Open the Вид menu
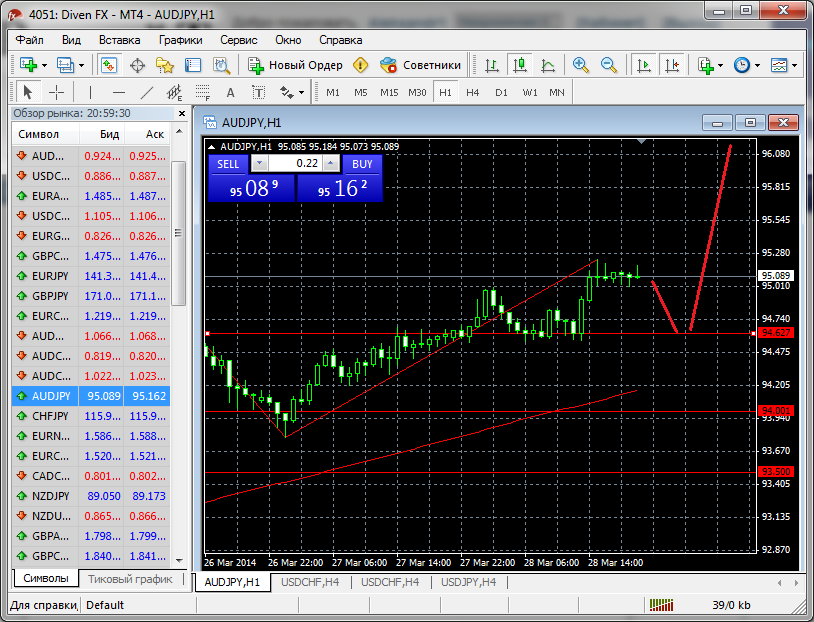814x622 pixels. pyautogui.click(x=71, y=40)
